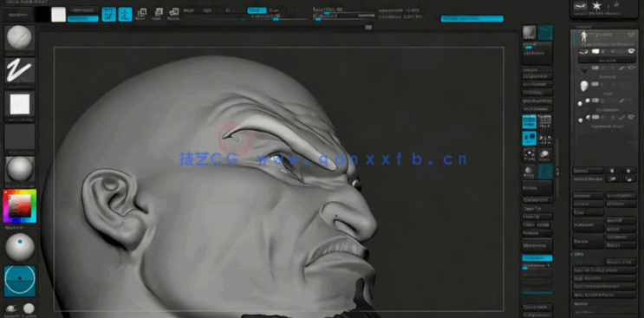Activate the Scale mode icon
This screenshot has width=644, height=318.
pyautogui.click(x=157, y=14)
